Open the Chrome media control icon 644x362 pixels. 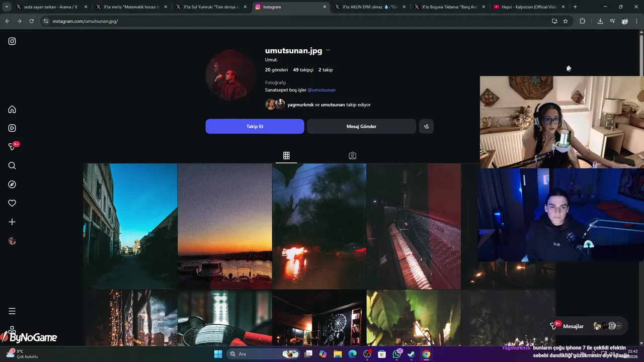click(612, 21)
